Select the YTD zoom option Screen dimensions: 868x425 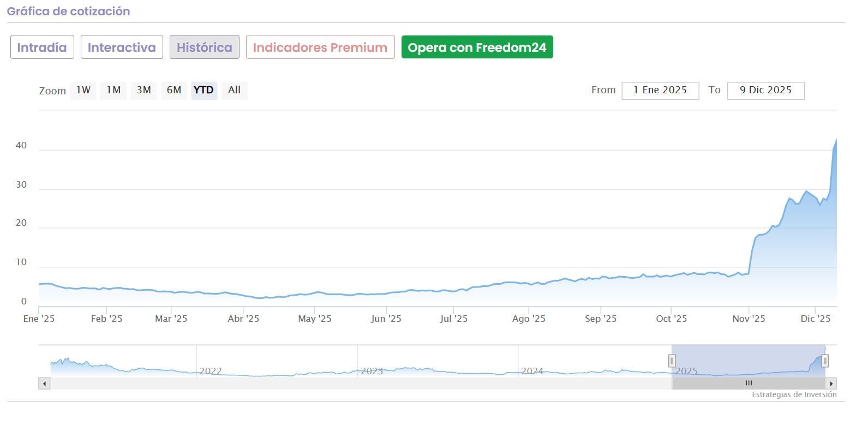203,90
